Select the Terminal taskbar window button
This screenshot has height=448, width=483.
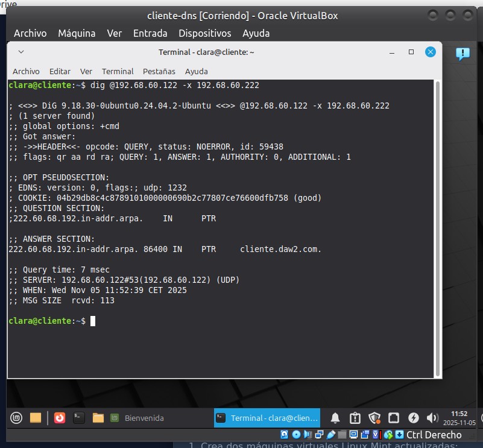[x=268, y=418]
